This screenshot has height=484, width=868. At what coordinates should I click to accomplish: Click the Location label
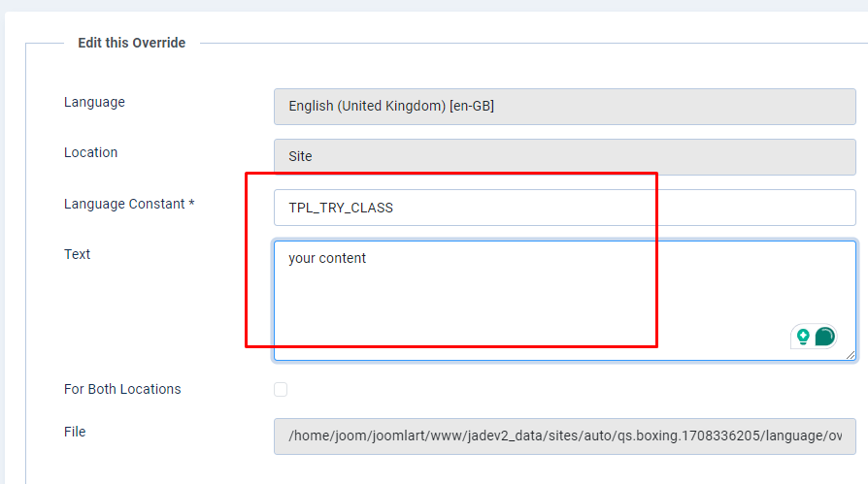[x=90, y=152]
